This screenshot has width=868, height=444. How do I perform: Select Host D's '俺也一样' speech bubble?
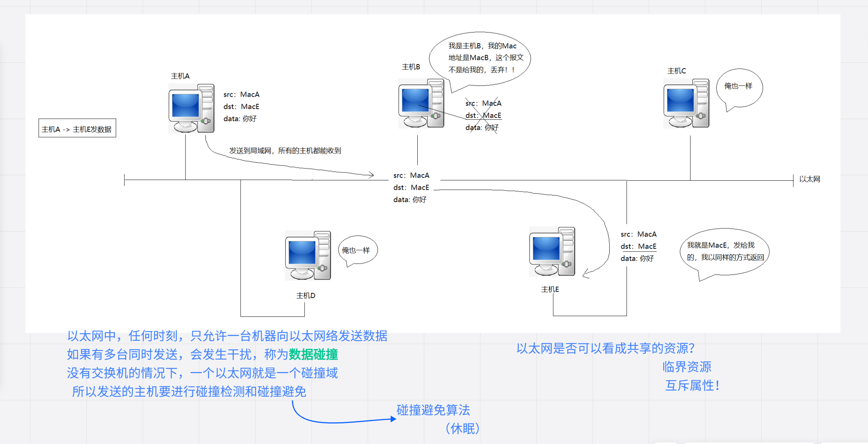pyautogui.click(x=357, y=250)
